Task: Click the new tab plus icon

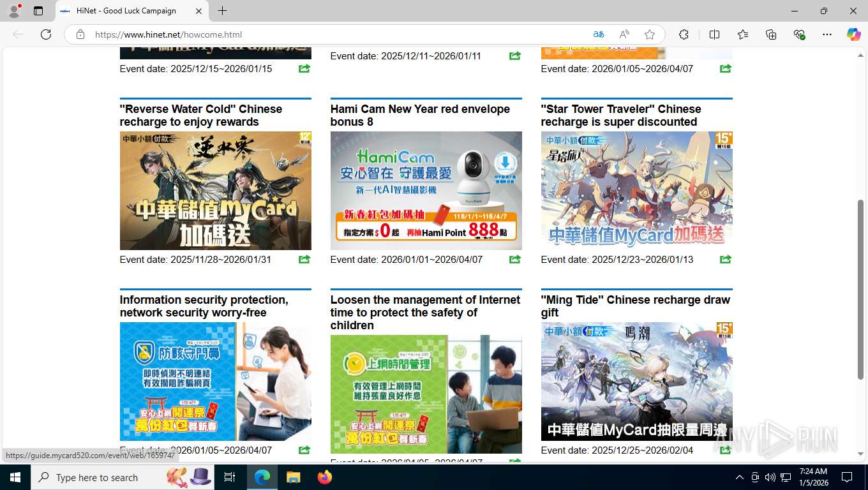Action: click(222, 11)
